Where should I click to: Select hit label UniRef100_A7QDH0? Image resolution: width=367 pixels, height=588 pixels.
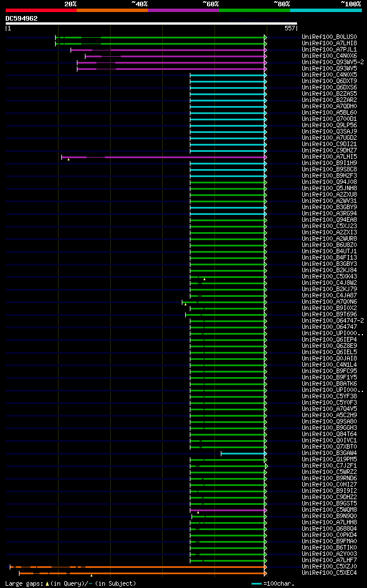(330, 107)
